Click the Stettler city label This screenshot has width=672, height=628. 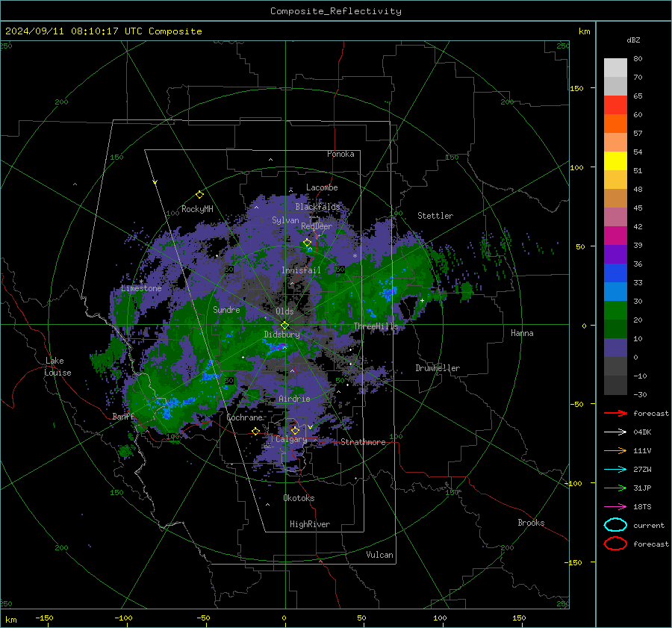[435, 216]
